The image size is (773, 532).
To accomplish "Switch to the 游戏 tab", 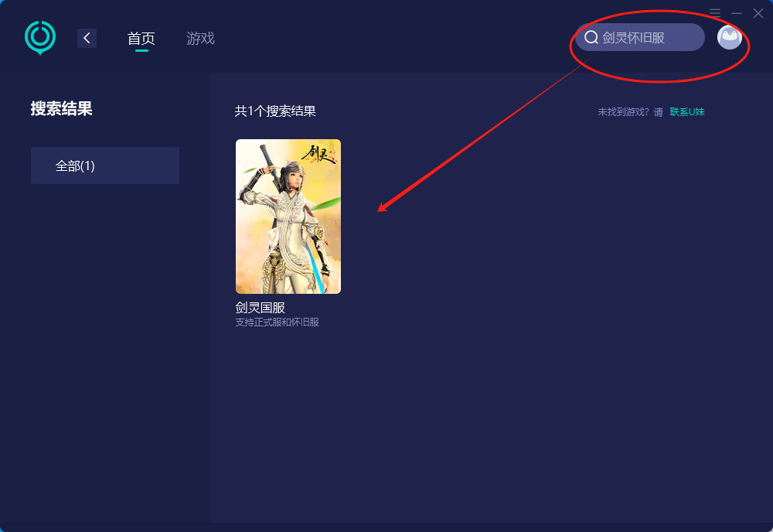I will [x=201, y=38].
